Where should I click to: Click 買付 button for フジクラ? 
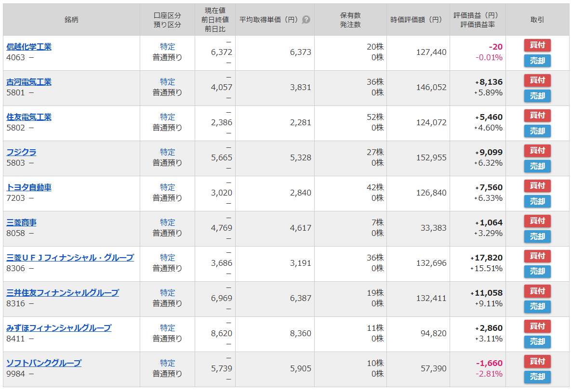coord(537,150)
